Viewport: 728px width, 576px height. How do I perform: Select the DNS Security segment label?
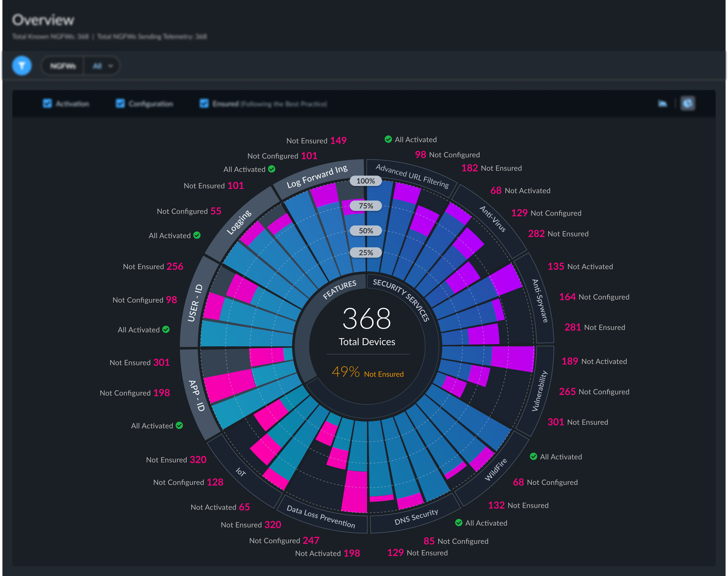tap(416, 517)
